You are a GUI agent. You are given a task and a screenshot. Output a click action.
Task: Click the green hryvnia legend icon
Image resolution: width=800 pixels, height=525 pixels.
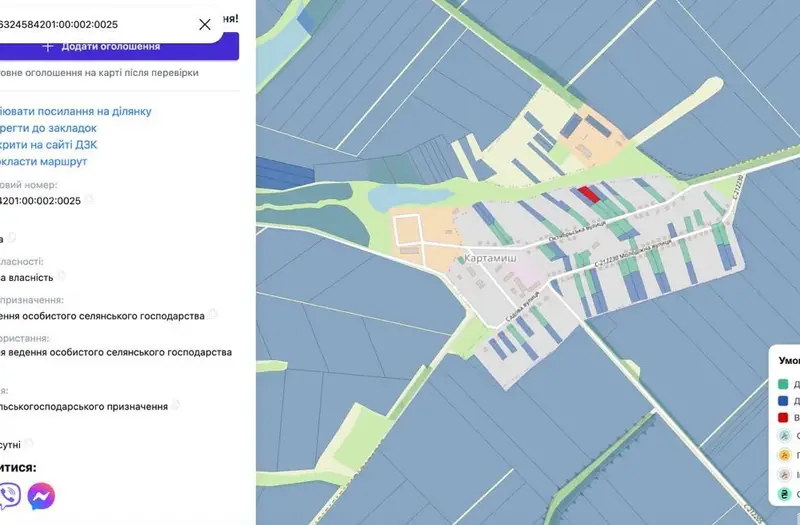click(784, 494)
